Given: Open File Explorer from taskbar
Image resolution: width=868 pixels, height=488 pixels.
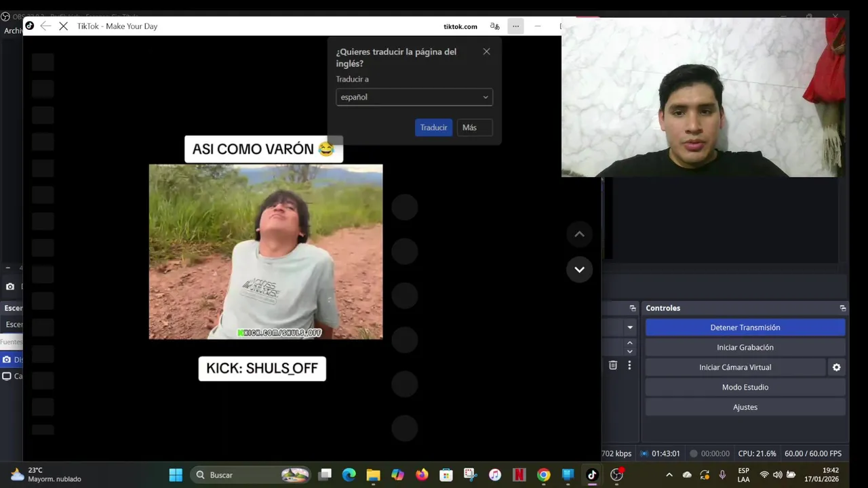Looking at the screenshot, I should coord(374,475).
